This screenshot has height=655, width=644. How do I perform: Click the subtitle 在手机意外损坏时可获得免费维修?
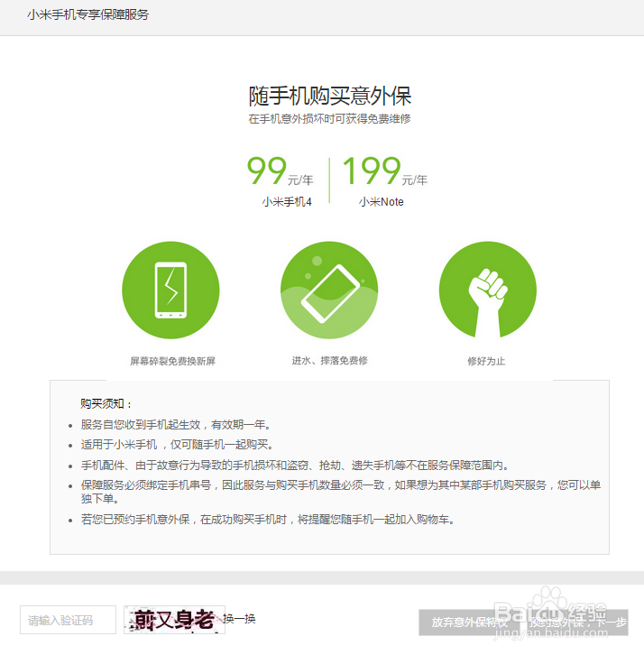click(329, 119)
